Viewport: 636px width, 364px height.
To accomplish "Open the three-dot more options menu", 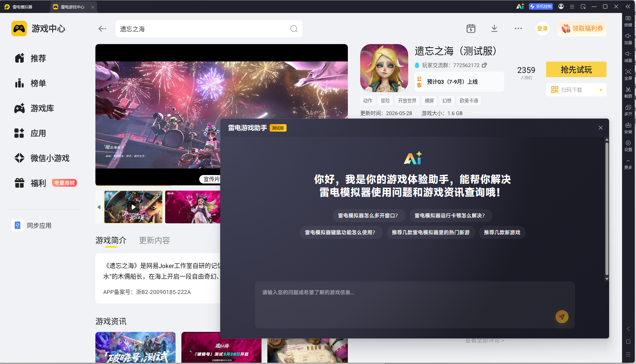I will click(518, 29).
